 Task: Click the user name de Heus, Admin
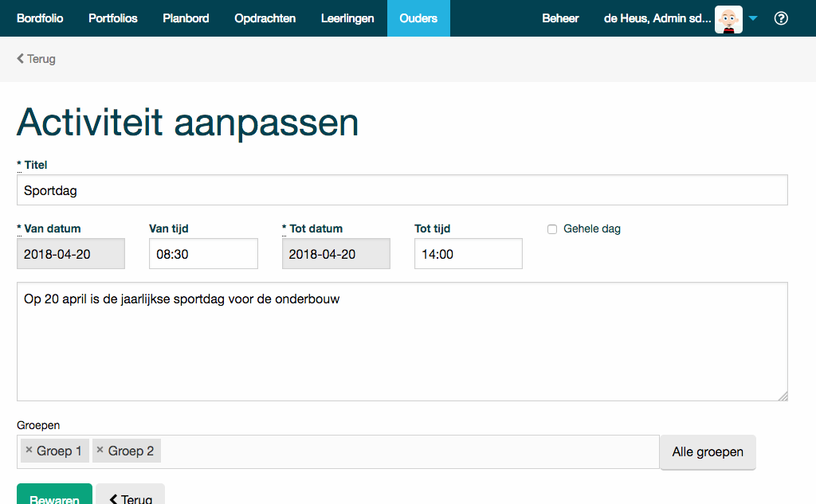[657, 18]
